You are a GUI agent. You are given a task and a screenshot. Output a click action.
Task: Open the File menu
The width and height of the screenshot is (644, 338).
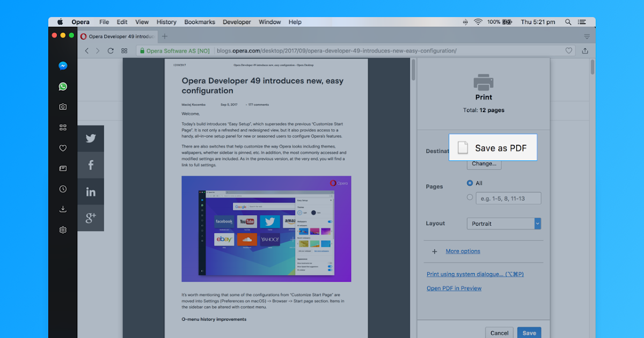point(104,22)
